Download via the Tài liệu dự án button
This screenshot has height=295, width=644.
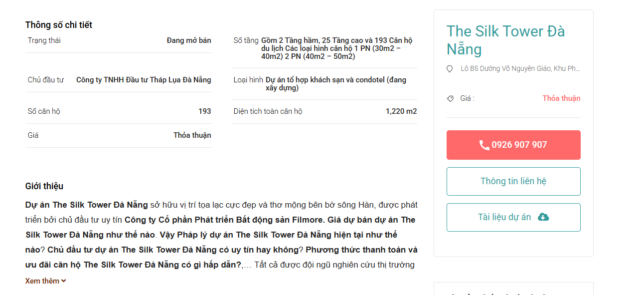click(513, 217)
